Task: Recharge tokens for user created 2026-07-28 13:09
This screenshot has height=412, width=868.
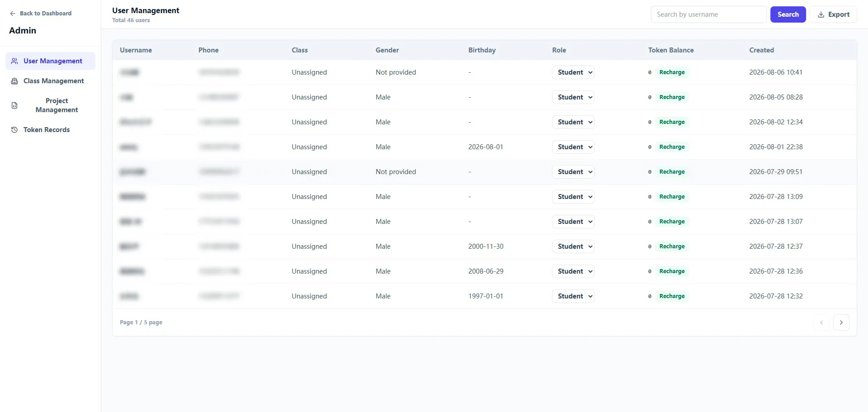Action: point(672,197)
